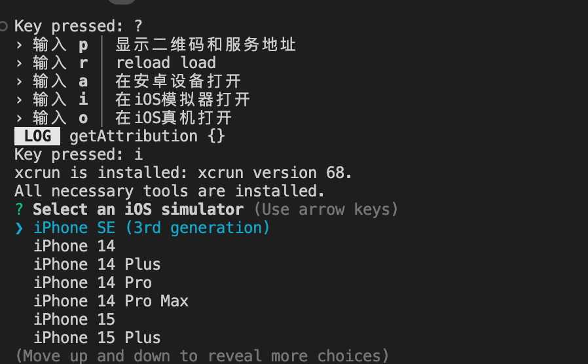This screenshot has height=364, width=588.
Task: Click the chevron before the "o" 在iOS真机打开 line
Action: pos(20,118)
